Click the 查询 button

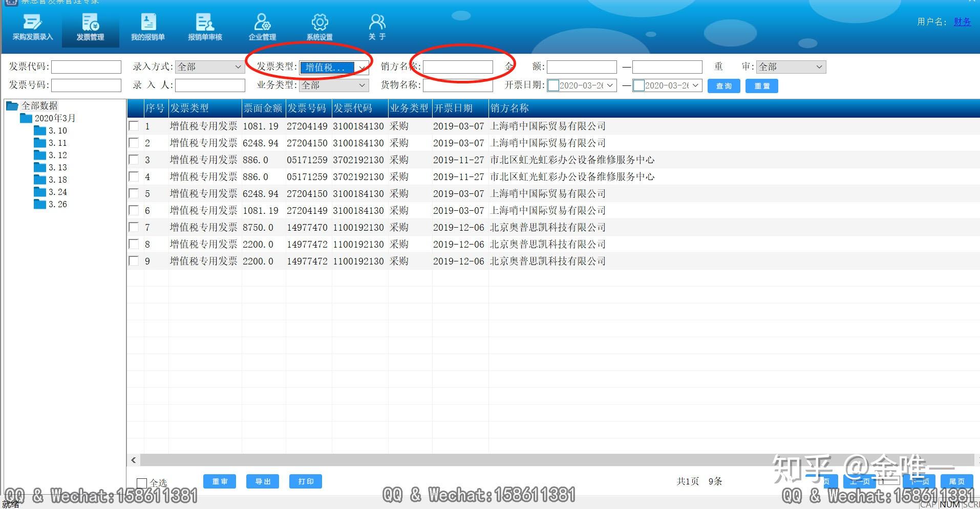pyautogui.click(x=724, y=86)
